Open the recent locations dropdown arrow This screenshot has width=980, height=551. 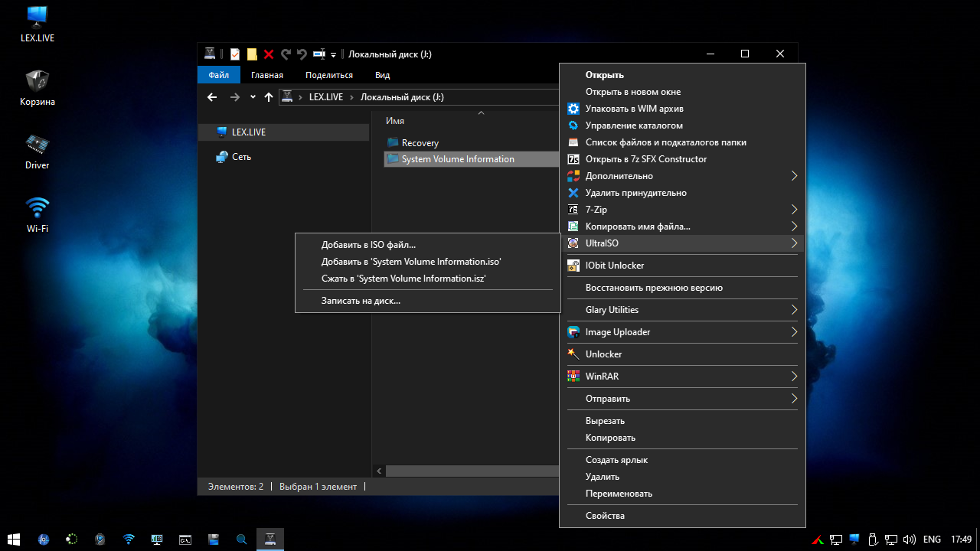253,97
